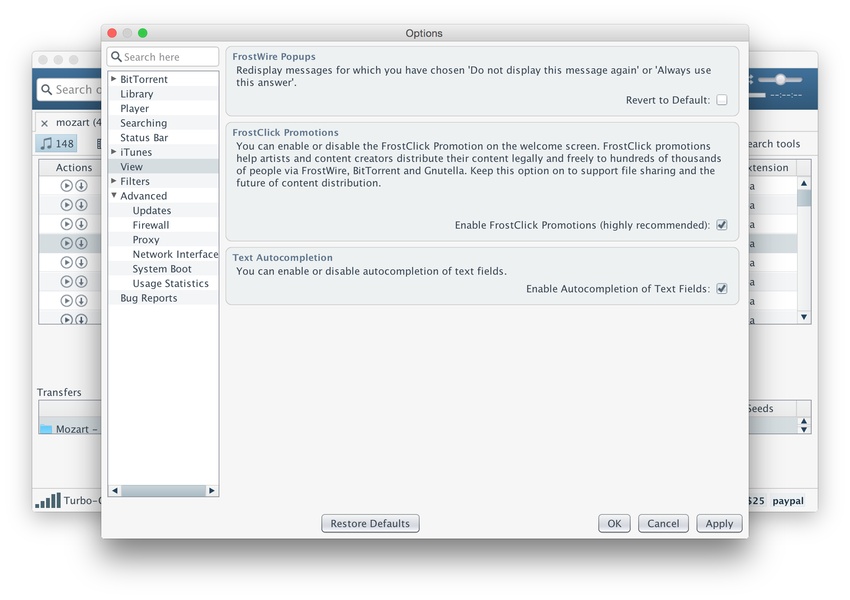Uncheck Enable Autocompletion of Text Fields
The height and width of the screenshot is (600, 850).
pyautogui.click(x=722, y=289)
